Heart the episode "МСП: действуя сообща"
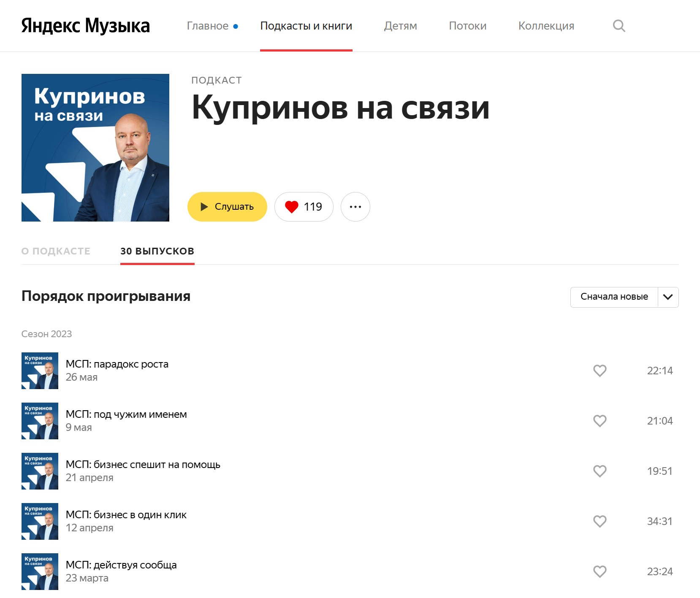This screenshot has width=700, height=598. (600, 571)
